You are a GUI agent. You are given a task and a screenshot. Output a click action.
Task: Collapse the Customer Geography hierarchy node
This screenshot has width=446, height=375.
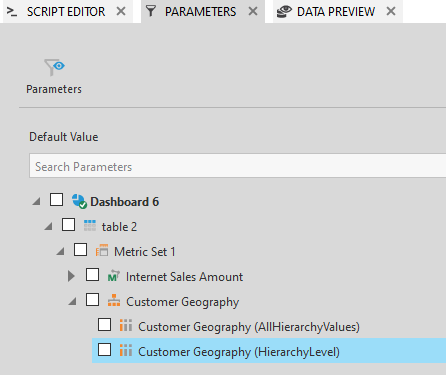click(x=73, y=302)
